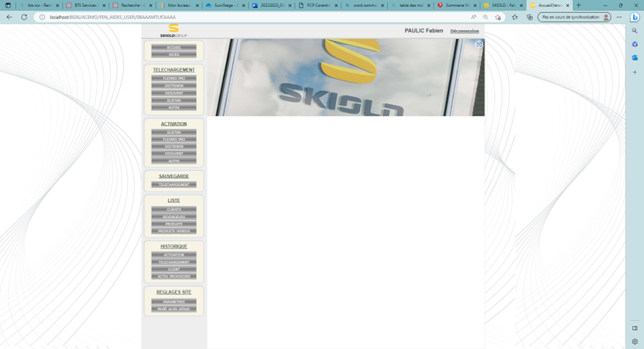Click the TELECHARGEMENT section heading
This screenshot has width=644, height=349.
click(x=174, y=70)
